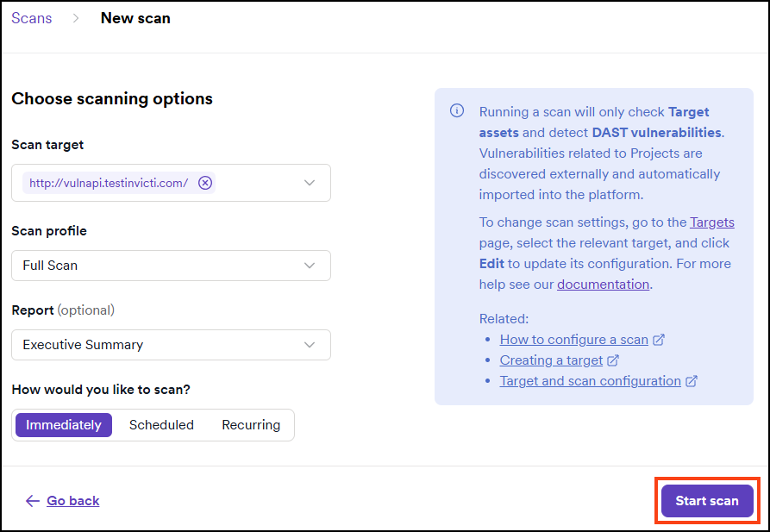The image size is (770, 532).
Task: Open external link icon next to 'How to configure a scan'
Action: [660, 340]
